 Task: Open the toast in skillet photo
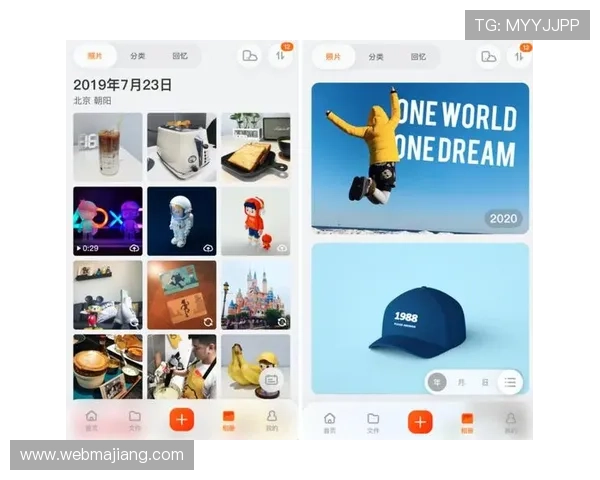(x=256, y=147)
